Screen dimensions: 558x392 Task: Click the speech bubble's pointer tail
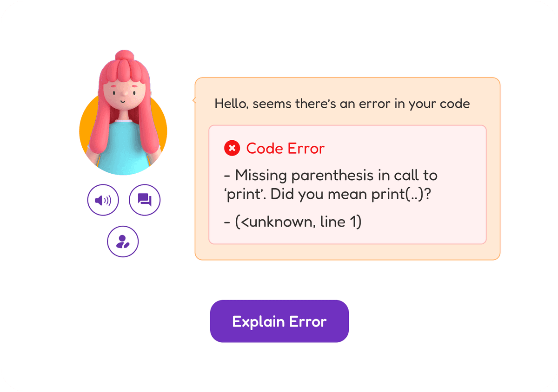tap(193, 99)
